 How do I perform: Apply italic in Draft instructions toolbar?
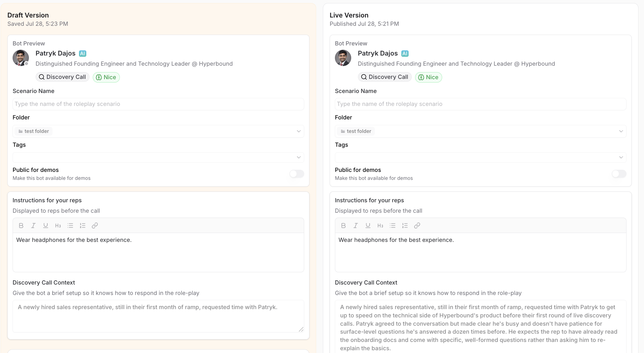33,226
